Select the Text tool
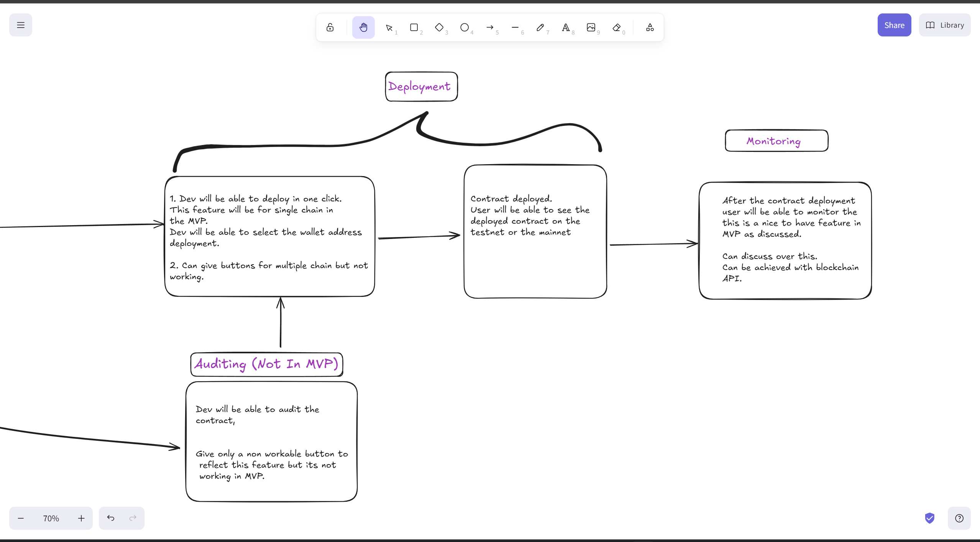 coord(566,27)
